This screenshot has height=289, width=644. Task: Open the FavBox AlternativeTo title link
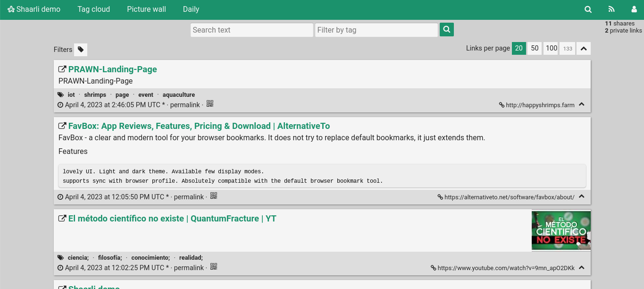[x=199, y=126]
